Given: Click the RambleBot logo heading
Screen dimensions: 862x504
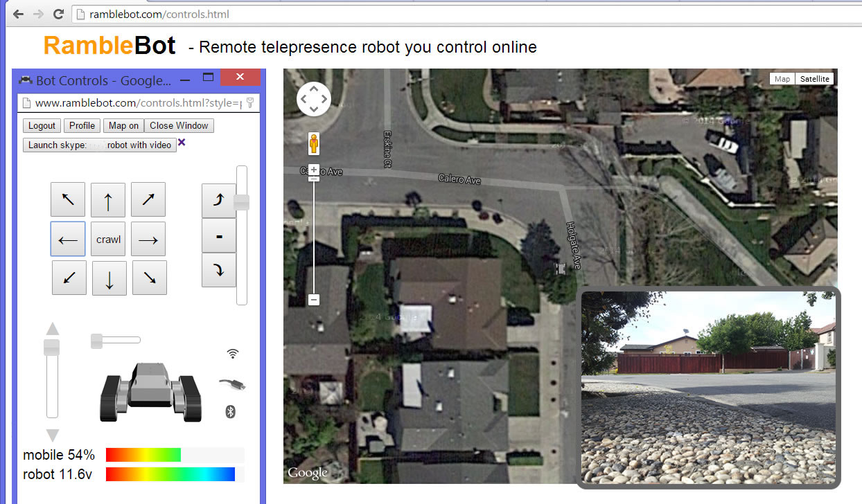Looking at the screenshot, I should (109, 46).
